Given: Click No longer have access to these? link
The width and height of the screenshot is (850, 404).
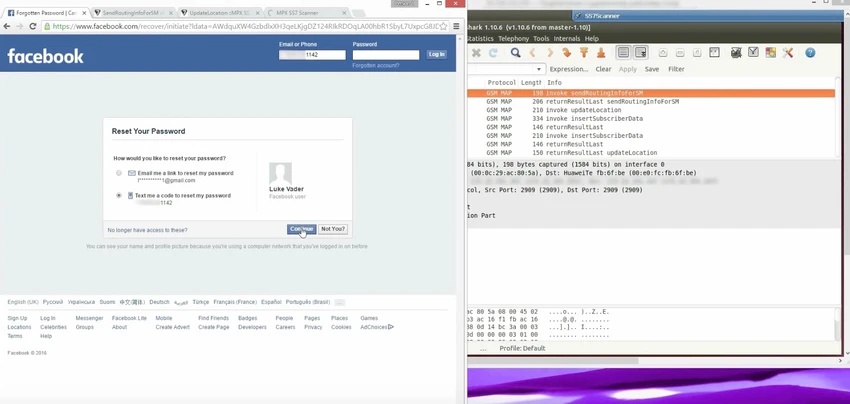Looking at the screenshot, I should click(147, 230).
